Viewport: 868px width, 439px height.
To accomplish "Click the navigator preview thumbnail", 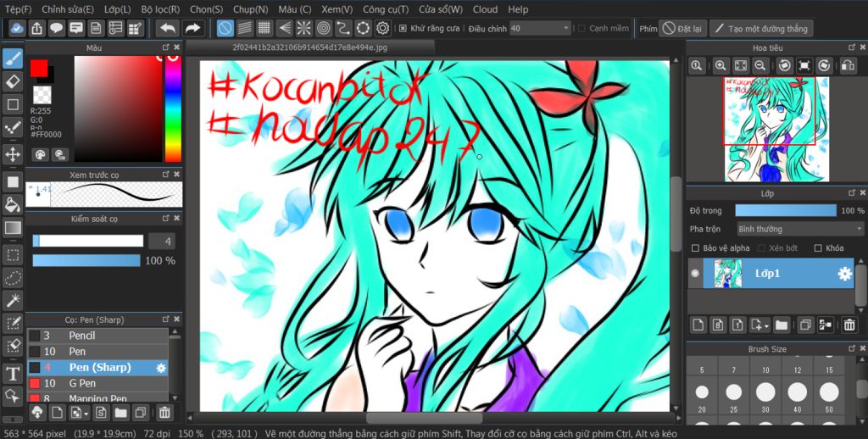I will (777, 130).
